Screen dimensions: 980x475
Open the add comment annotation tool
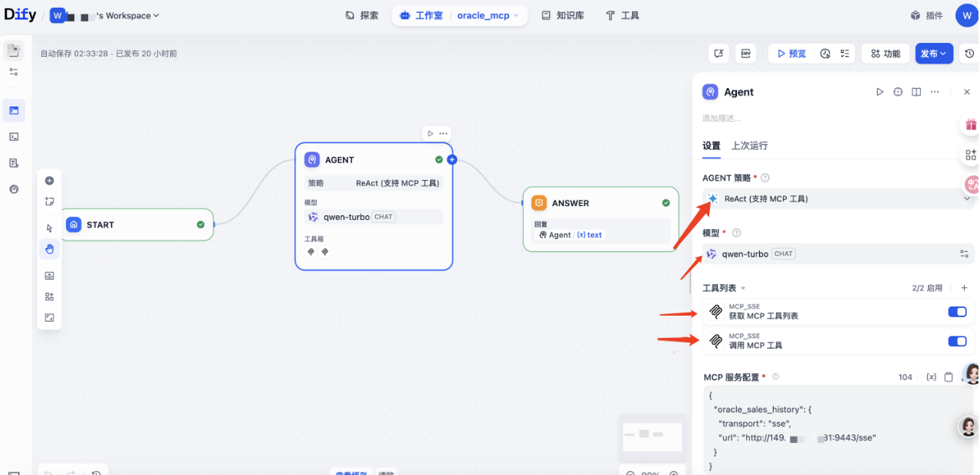pos(49,201)
